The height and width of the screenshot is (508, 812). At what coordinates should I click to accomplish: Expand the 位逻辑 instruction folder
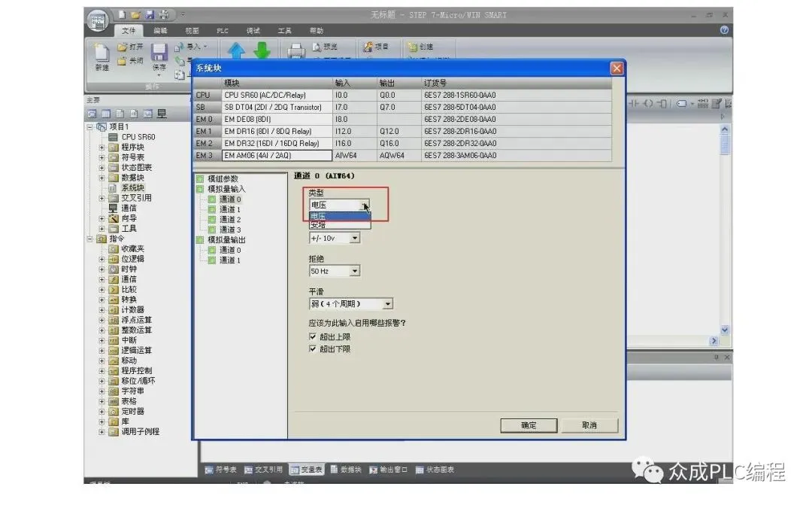(101, 259)
